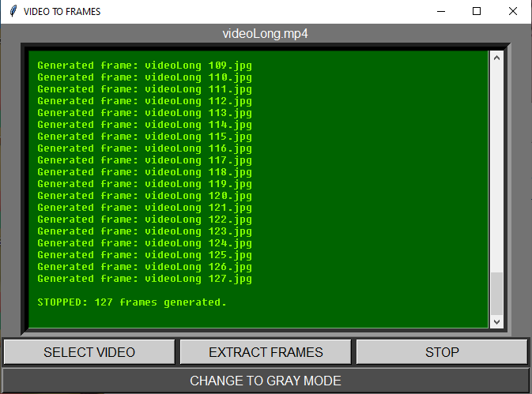
Task: Toggle CHANGE TO GRAY MODE
Action: point(266,381)
